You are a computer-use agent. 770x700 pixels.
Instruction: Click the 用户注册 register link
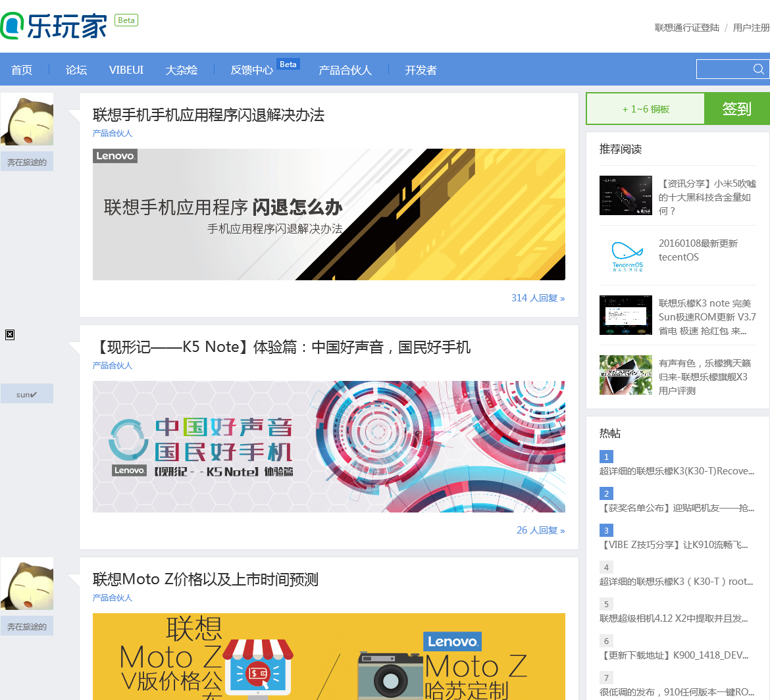pos(751,28)
